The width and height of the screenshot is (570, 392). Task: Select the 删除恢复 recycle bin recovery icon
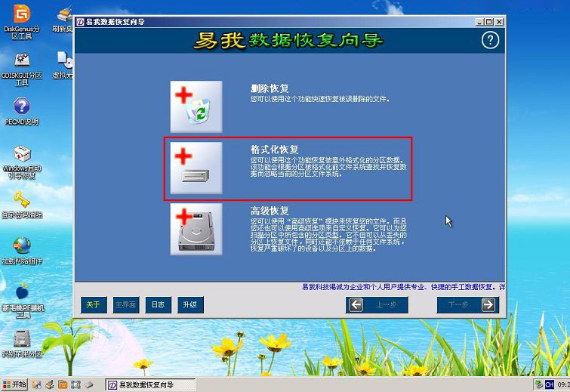196,106
